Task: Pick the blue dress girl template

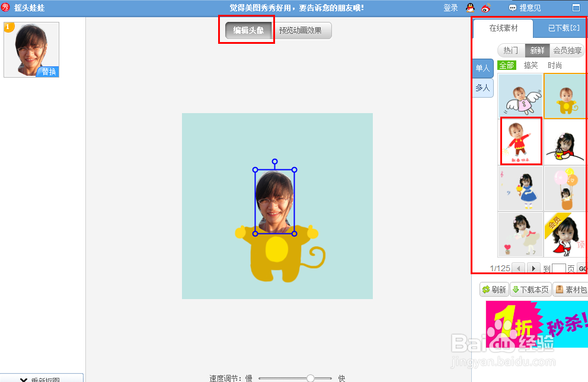Action: tap(520, 188)
